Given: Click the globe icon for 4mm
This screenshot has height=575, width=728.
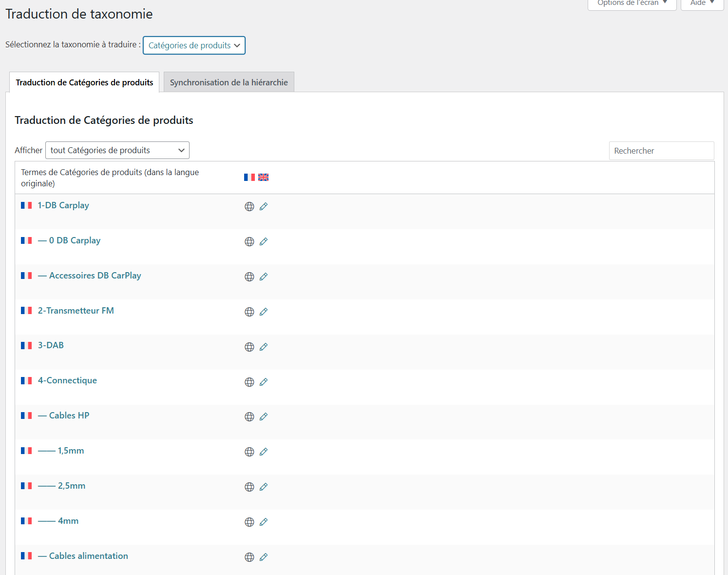Looking at the screenshot, I should (249, 522).
